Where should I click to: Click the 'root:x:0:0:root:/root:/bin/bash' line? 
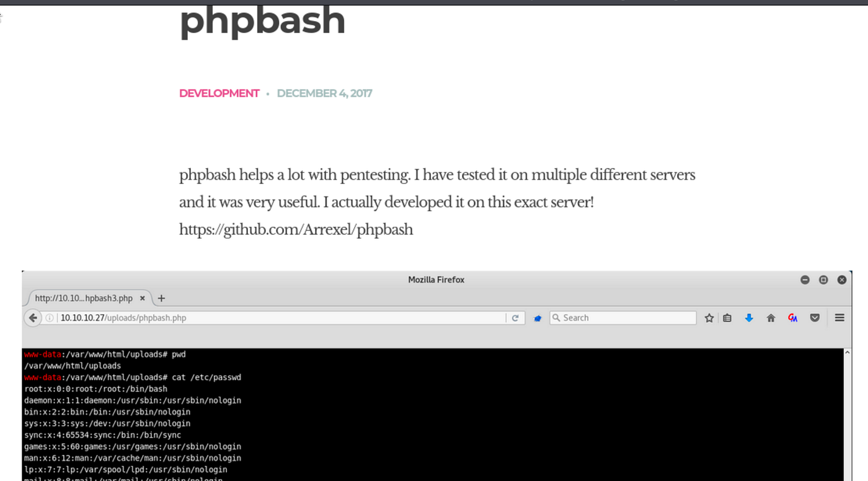[x=95, y=389]
